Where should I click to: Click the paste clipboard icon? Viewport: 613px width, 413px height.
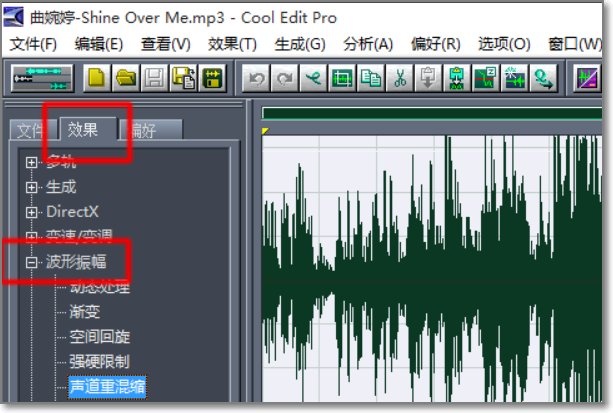[x=428, y=78]
